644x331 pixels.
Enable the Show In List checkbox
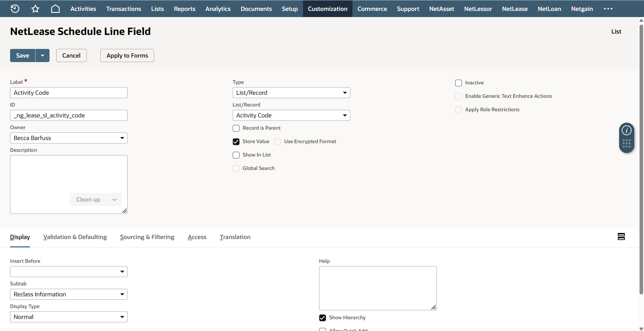(236, 155)
